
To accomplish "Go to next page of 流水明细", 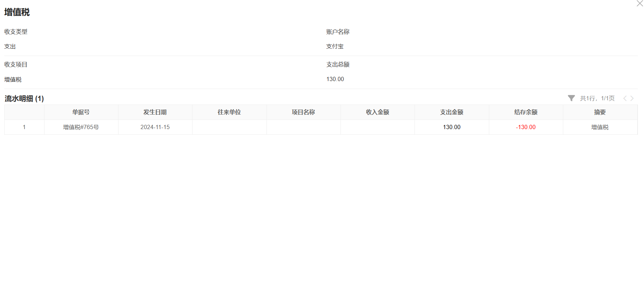I will 632,99.
